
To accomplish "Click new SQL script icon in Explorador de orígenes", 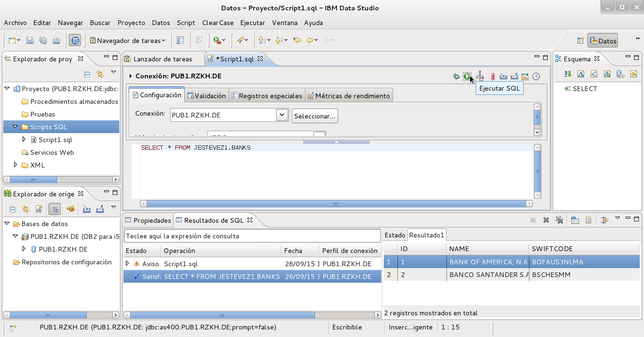I will pyautogui.click(x=39, y=209).
